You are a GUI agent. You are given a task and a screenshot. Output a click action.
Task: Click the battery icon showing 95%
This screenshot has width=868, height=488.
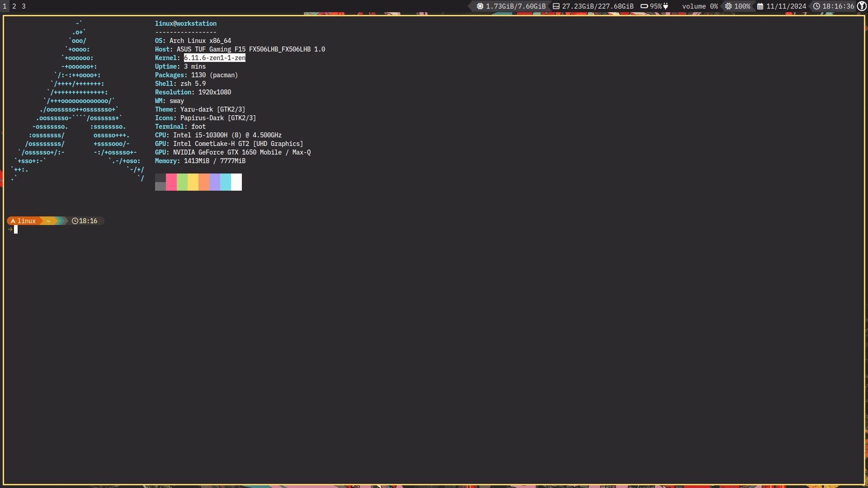[x=644, y=6]
